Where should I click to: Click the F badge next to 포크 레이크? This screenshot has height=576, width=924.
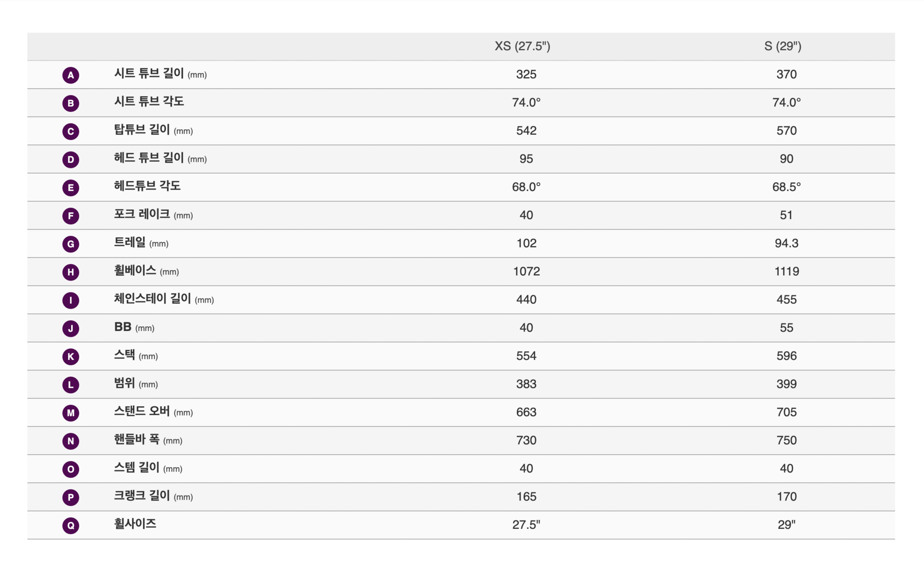[x=71, y=216]
